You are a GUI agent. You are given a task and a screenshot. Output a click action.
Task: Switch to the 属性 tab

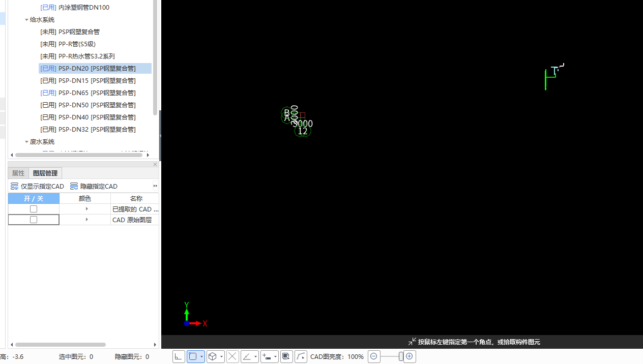click(x=18, y=173)
